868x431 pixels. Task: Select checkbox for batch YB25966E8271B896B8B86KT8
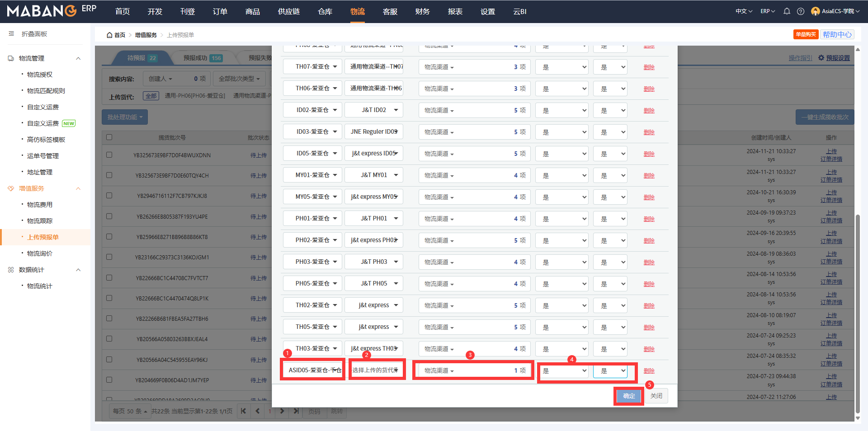109,236
